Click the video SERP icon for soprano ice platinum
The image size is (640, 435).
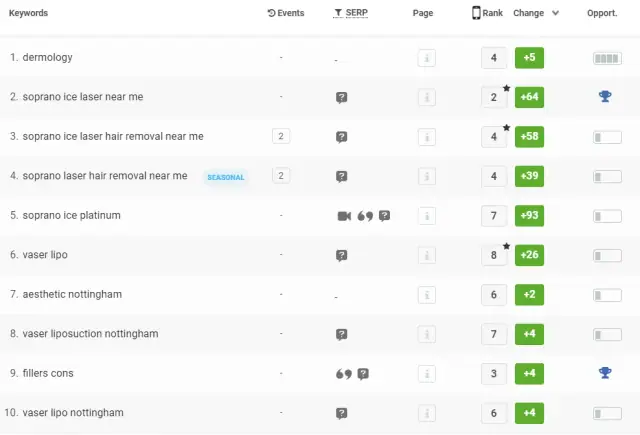[344, 216]
